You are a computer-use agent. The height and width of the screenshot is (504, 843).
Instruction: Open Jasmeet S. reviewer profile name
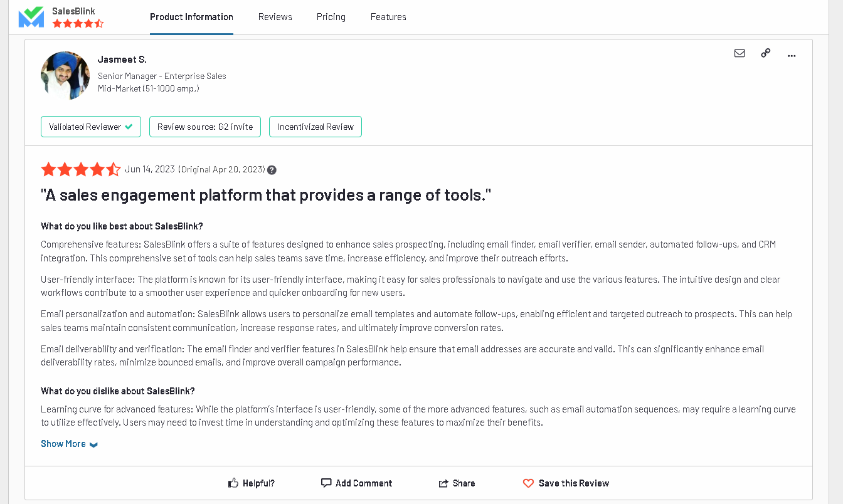tap(122, 60)
